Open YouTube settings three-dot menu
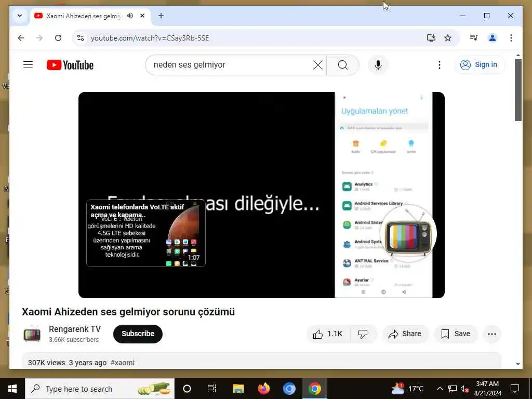The image size is (532, 399). point(440,65)
